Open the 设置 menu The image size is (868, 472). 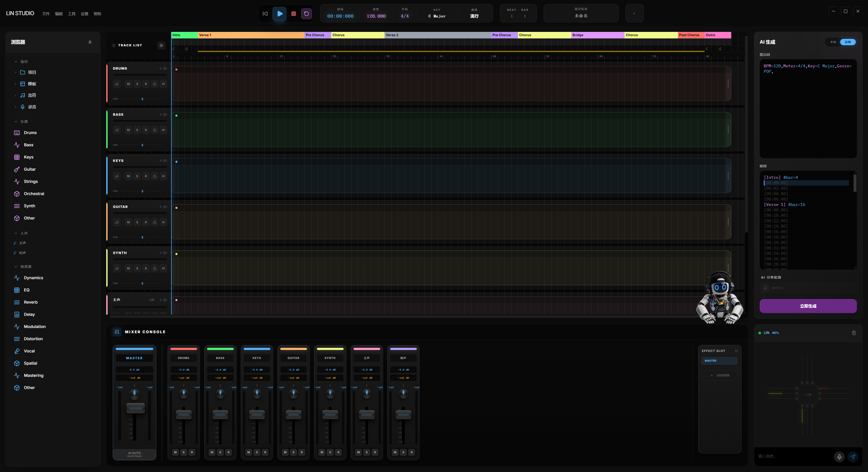coord(85,14)
